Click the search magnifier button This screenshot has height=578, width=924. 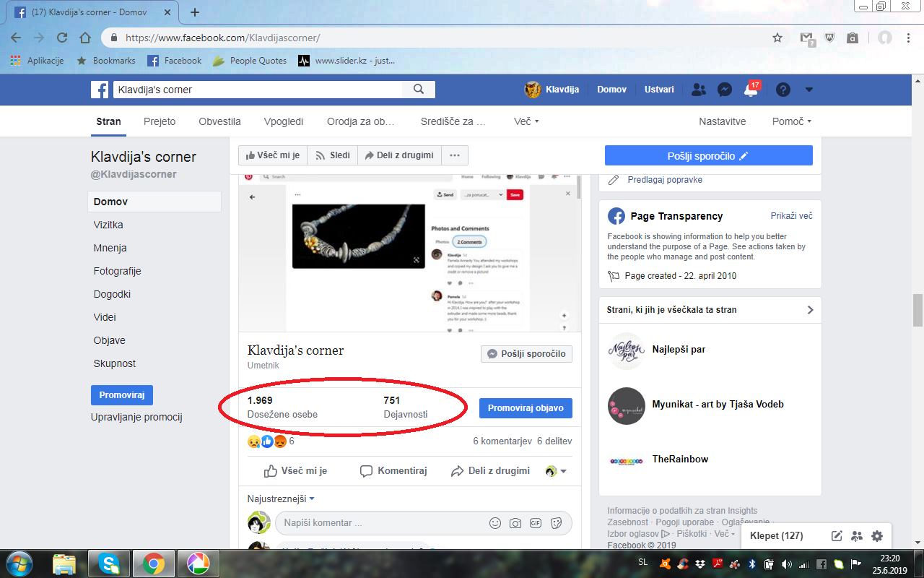pyautogui.click(x=419, y=90)
